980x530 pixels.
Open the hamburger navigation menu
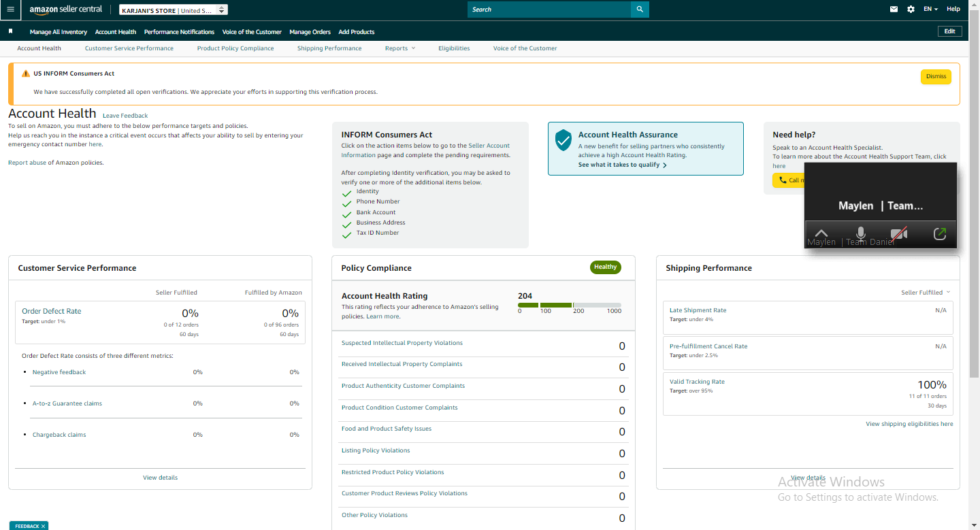tap(10, 10)
